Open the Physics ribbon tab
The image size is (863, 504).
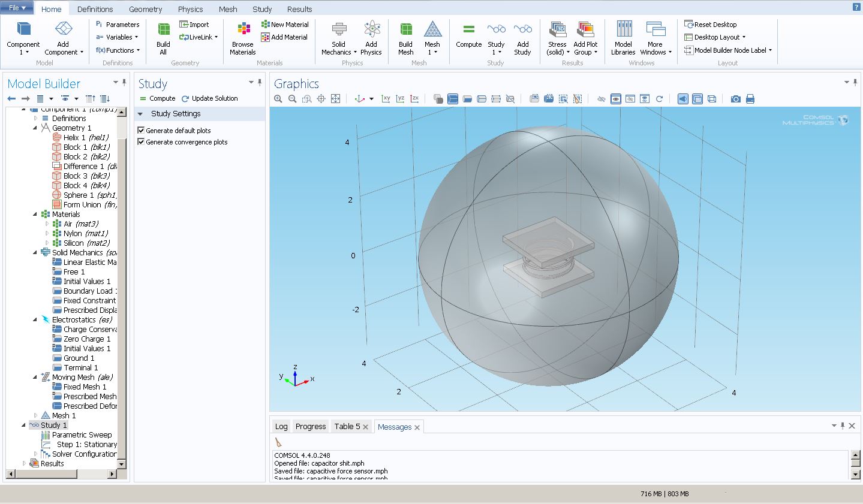[x=191, y=9]
